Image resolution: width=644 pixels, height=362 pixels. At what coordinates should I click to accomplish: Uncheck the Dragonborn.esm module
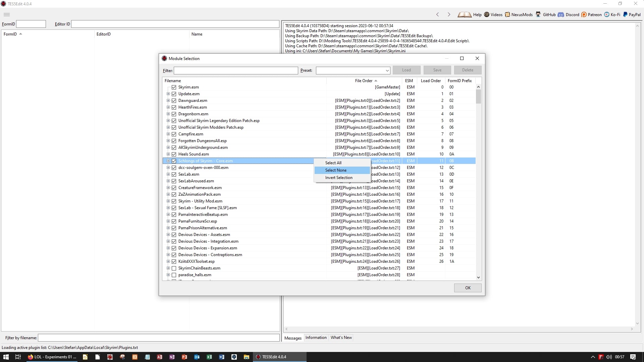pos(174,114)
